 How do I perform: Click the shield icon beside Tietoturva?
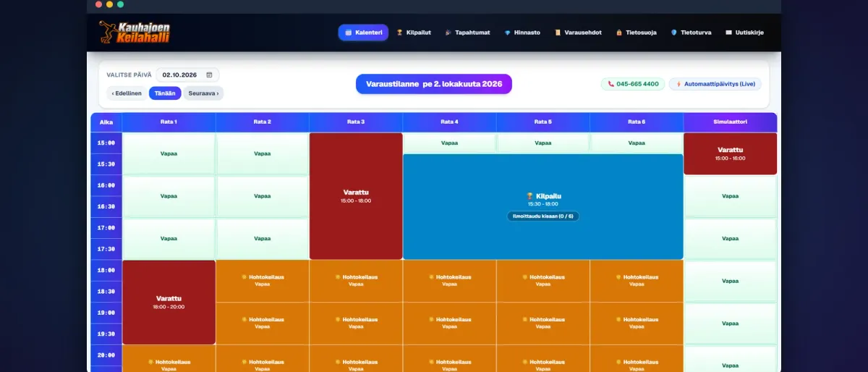[x=674, y=33]
